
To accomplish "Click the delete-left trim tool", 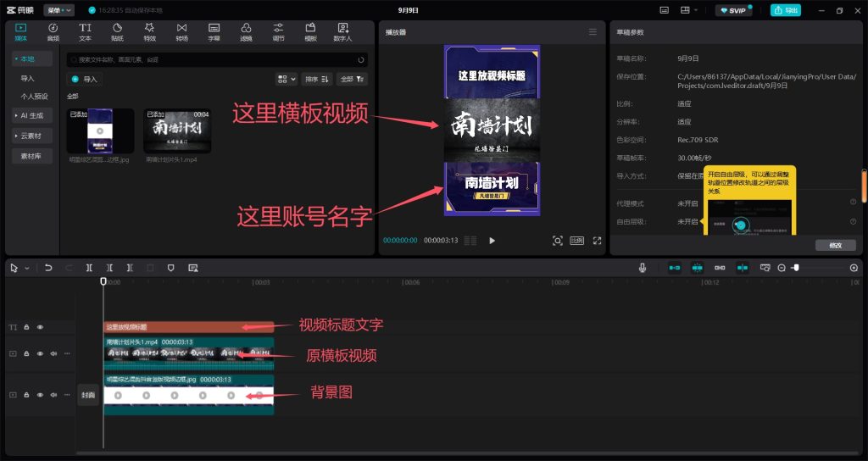I will click(109, 268).
